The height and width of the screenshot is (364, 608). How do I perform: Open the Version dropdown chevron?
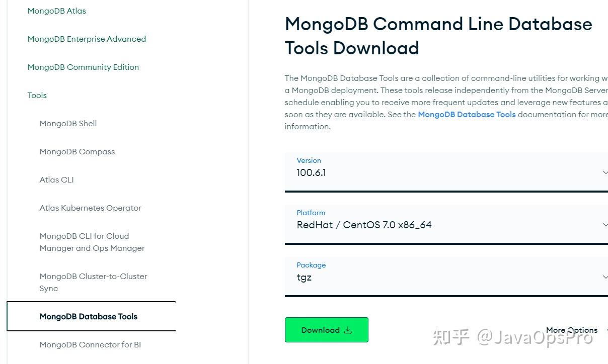coord(604,172)
